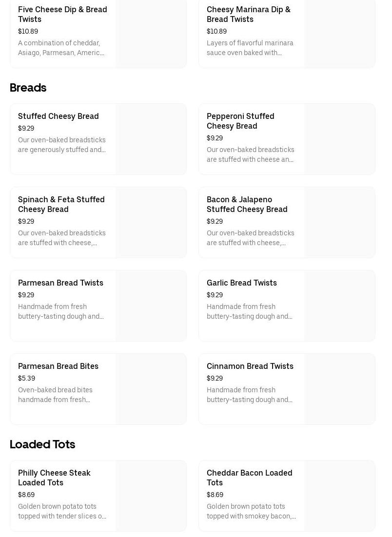Click the Garlic Bread Twists image area
The image size is (392, 537).
click(340, 306)
